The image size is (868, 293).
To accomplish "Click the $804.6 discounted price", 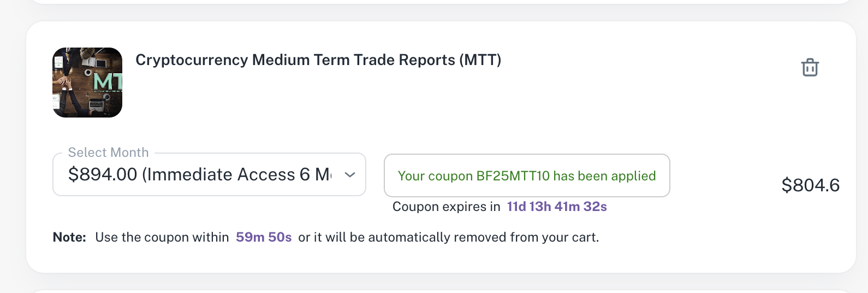I will point(810,185).
